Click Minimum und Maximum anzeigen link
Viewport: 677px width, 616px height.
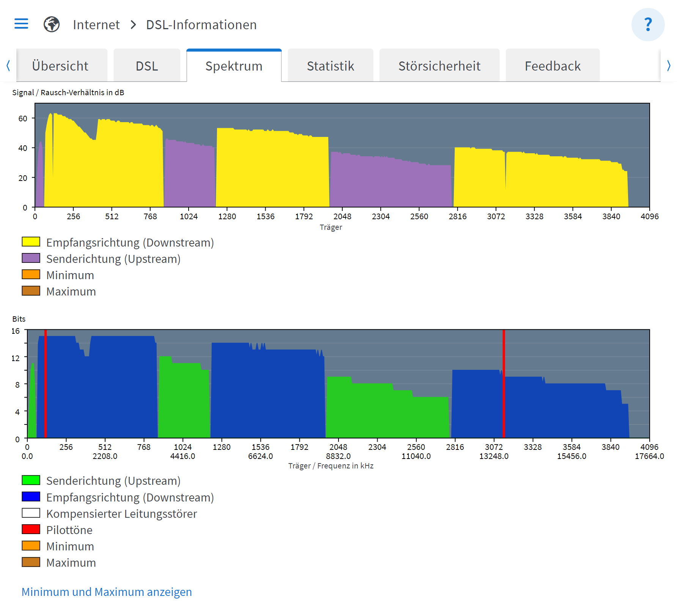[107, 592]
